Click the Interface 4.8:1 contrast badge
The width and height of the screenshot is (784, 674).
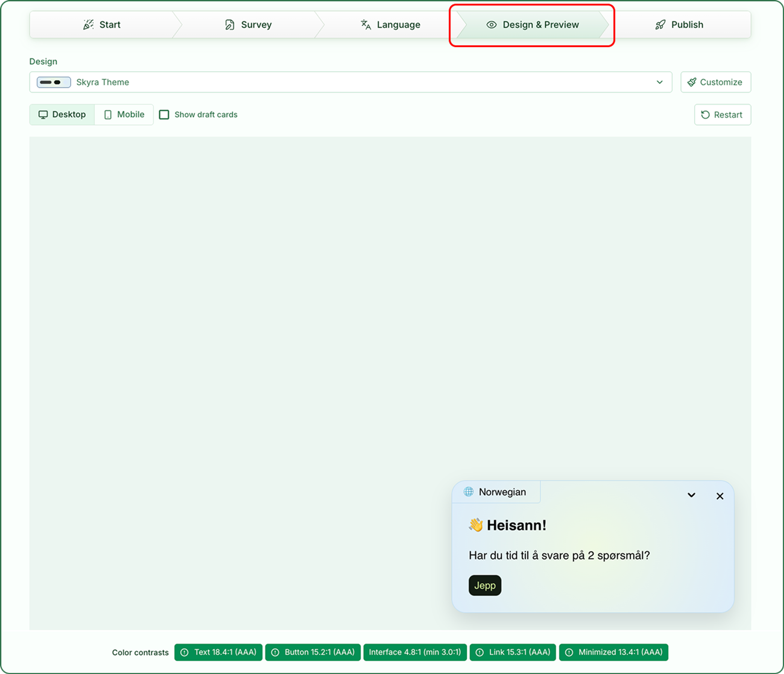tap(415, 652)
